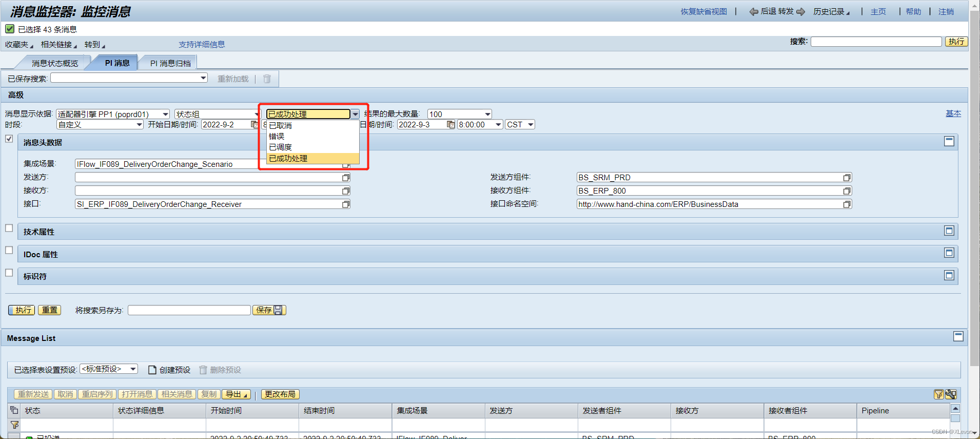Click the forward arrow icon next to 转发
This screenshot has width=980, height=439.
800,11
